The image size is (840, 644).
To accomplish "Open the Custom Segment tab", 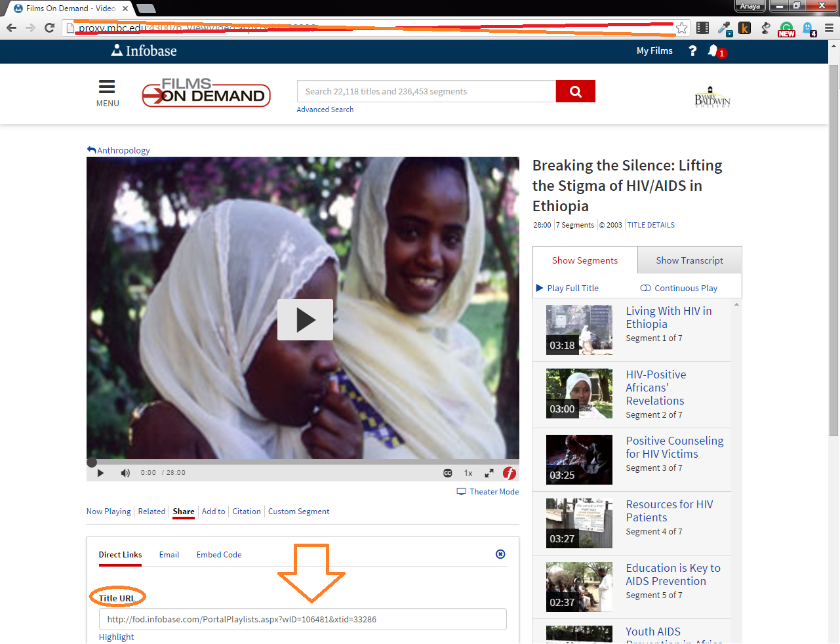I will click(x=299, y=512).
